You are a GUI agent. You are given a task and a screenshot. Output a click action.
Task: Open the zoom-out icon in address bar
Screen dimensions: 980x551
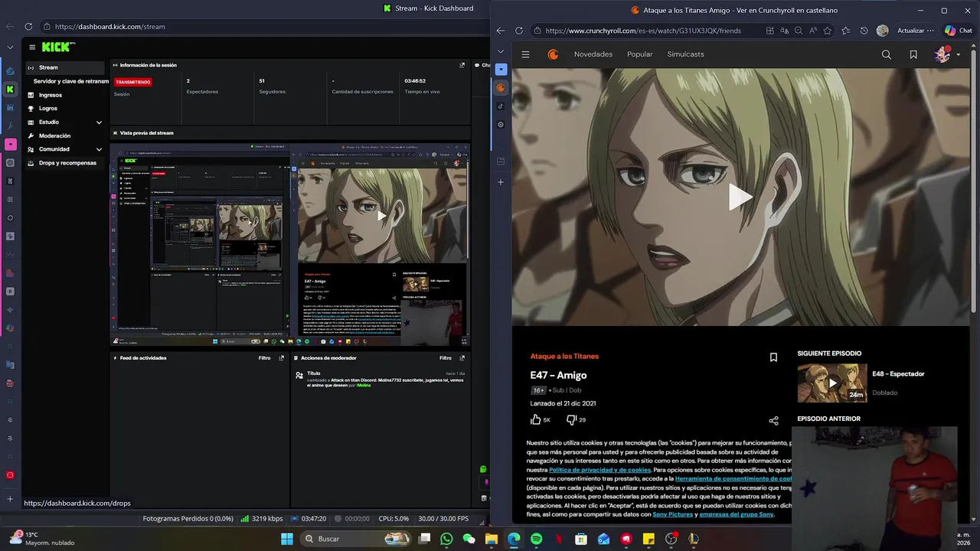click(x=799, y=31)
